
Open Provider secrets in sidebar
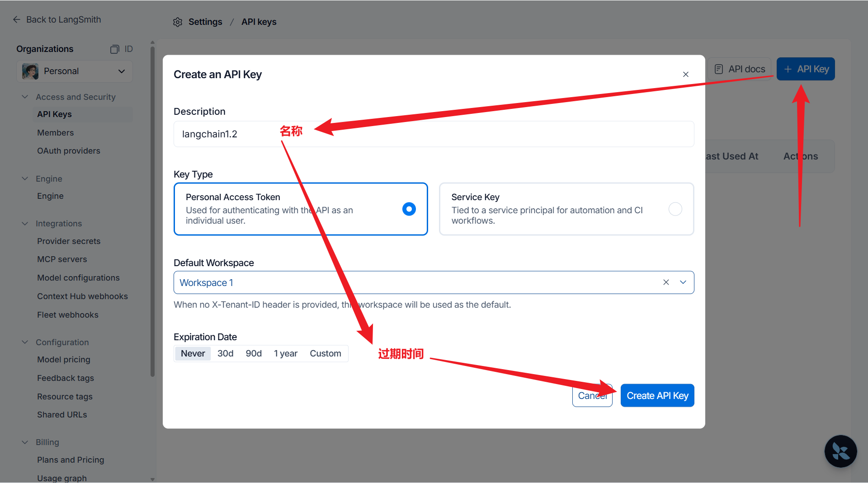[69, 241]
